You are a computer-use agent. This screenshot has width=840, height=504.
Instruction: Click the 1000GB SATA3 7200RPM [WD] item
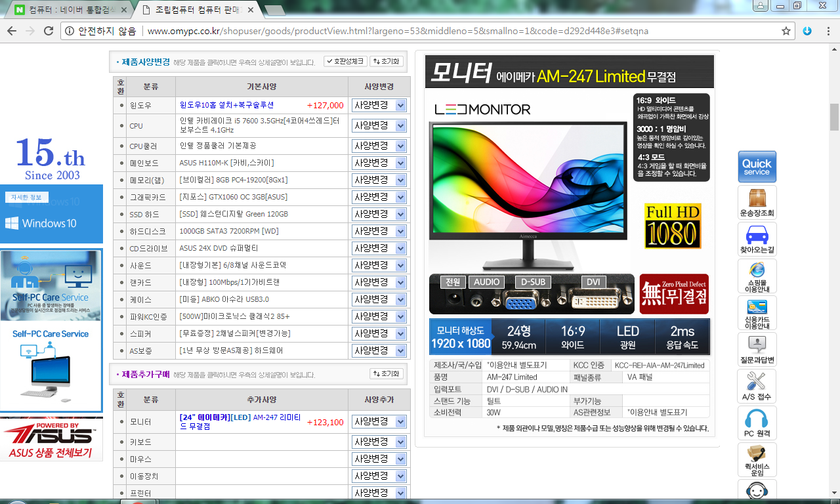tap(229, 231)
